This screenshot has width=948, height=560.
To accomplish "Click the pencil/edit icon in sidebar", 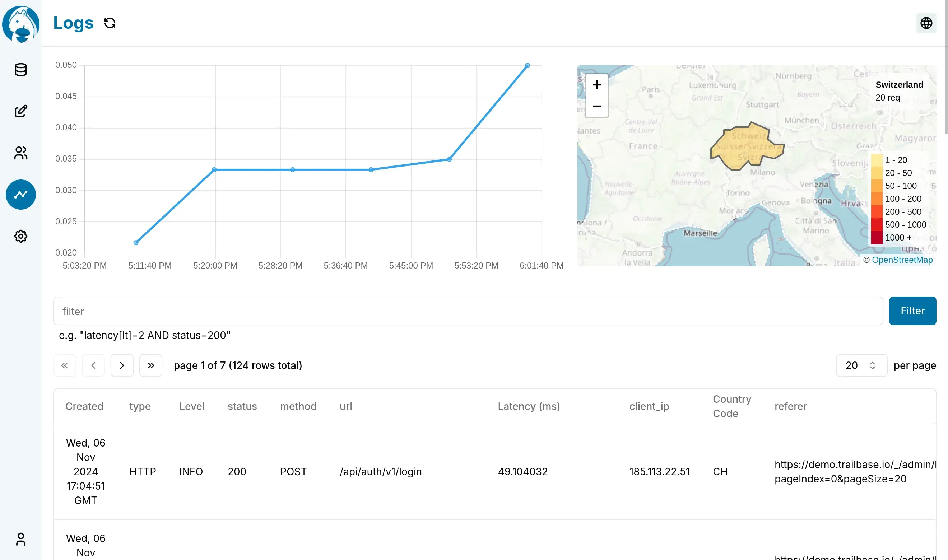I will tap(20, 111).
